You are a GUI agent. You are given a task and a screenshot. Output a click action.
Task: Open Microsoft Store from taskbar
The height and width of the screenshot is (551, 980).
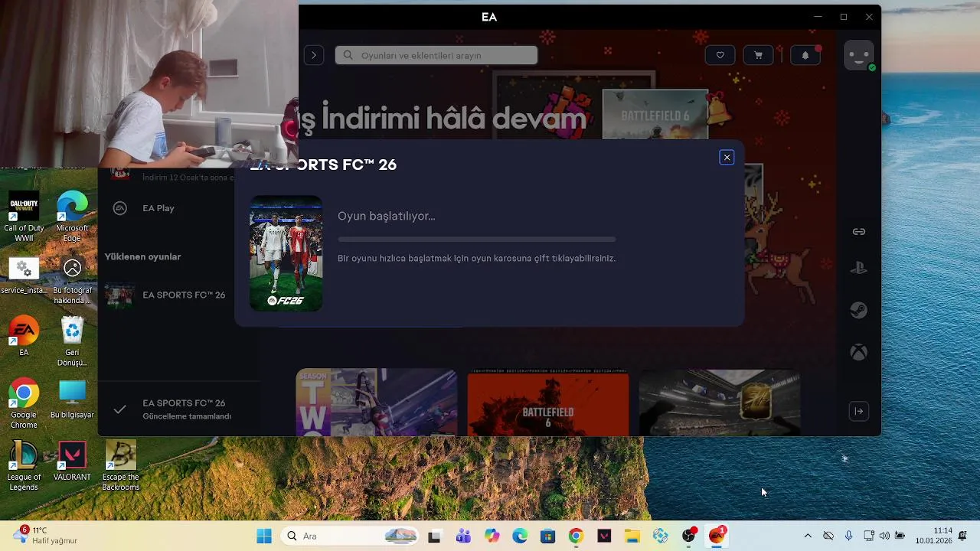(x=547, y=536)
